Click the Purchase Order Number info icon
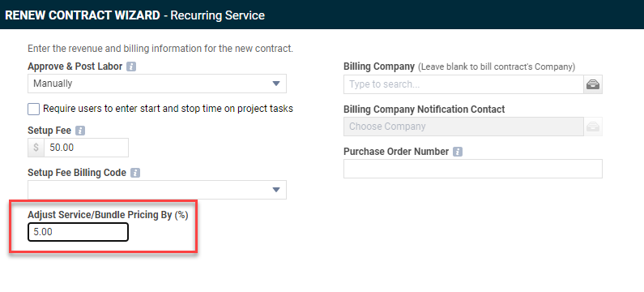Viewport: 644px width, 292px height. coord(458,152)
